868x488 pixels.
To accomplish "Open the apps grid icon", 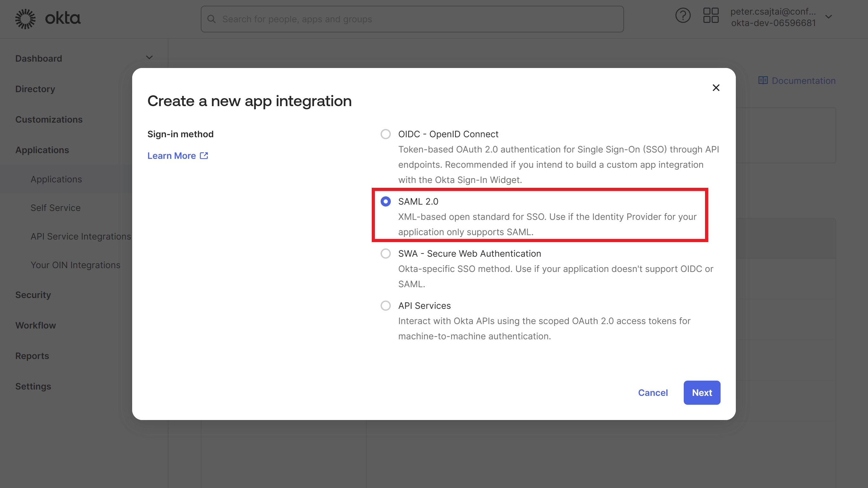I will 711,16.
